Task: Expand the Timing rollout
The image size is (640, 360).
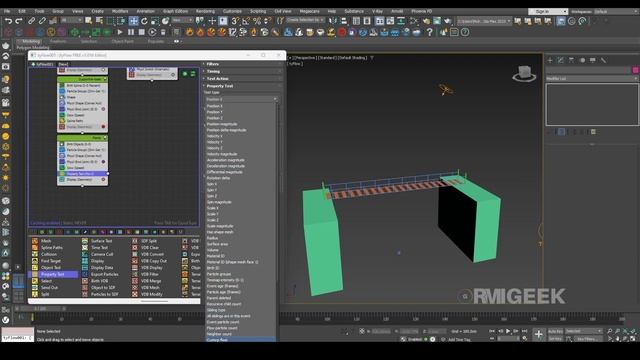Action: [x=242, y=71]
